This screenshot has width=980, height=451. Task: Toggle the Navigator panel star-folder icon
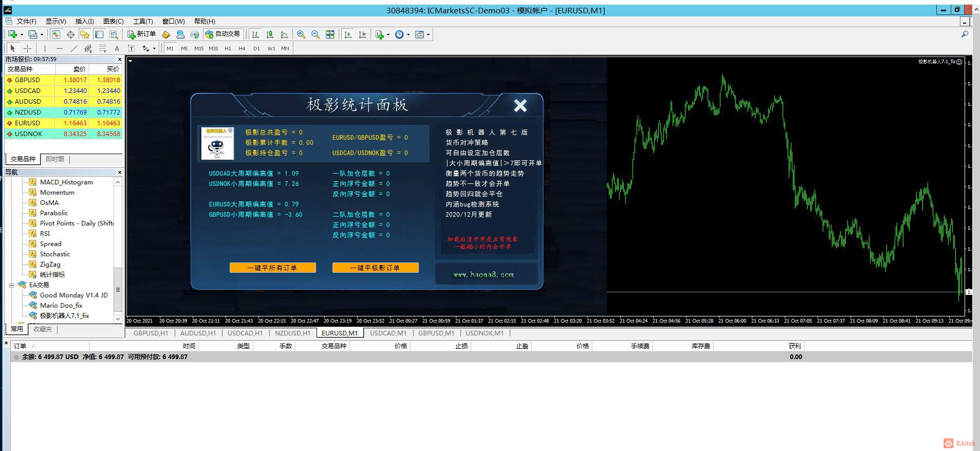(85, 34)
